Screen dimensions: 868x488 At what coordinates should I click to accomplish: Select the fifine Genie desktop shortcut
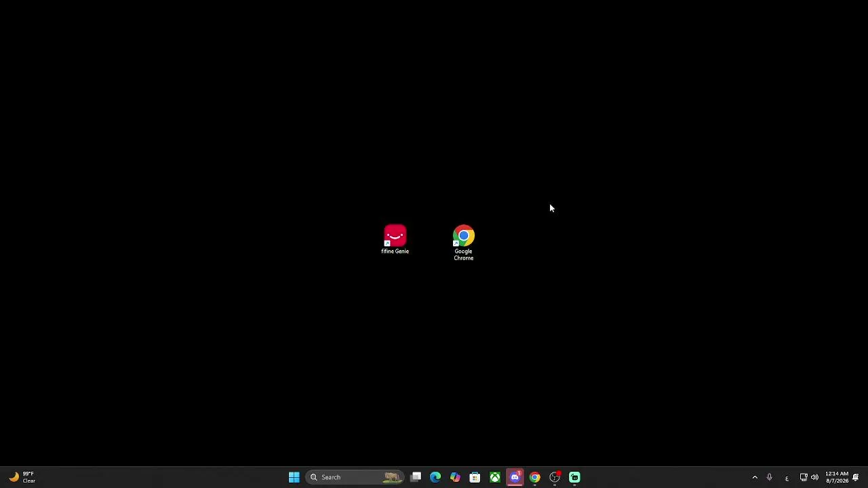point(395,240)
